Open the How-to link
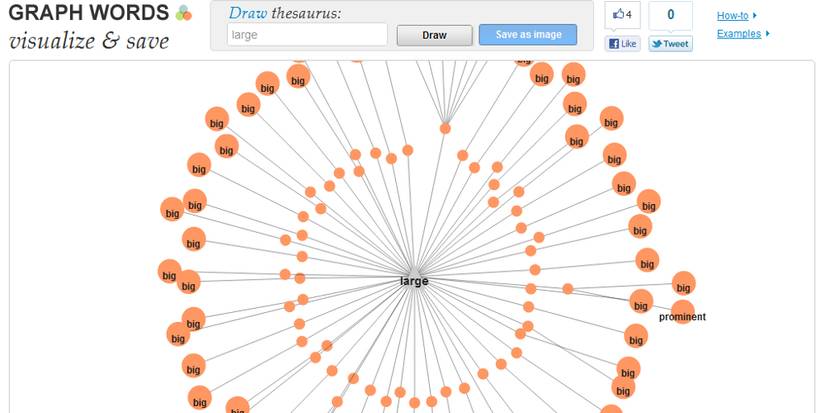 pyautogui.click(x=732, y=16)
